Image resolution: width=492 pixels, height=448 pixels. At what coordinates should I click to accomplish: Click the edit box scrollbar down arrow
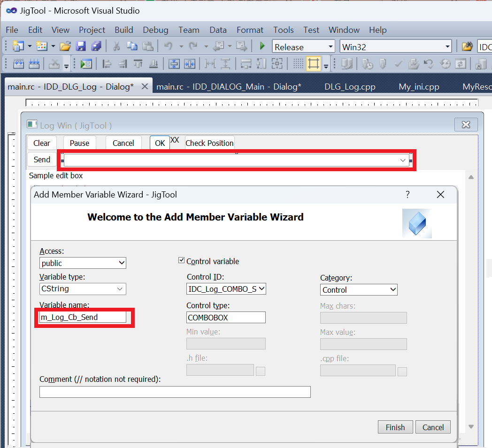click(x=471, y=426)
